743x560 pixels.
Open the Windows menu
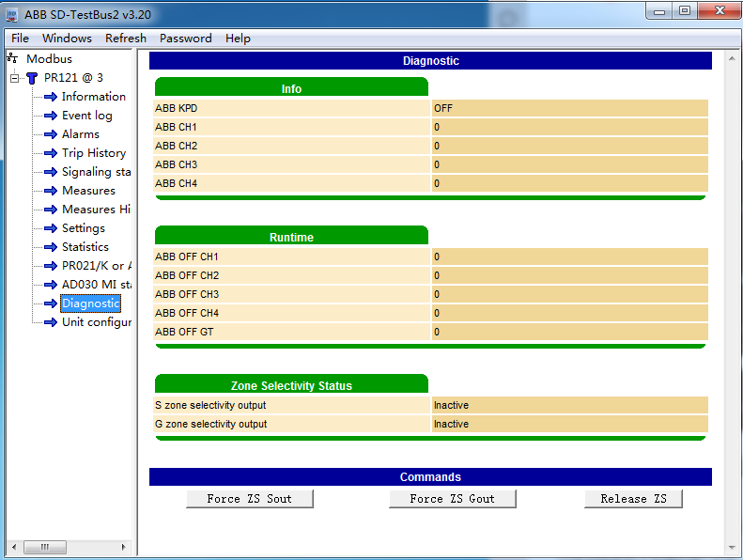coord(67,39)
